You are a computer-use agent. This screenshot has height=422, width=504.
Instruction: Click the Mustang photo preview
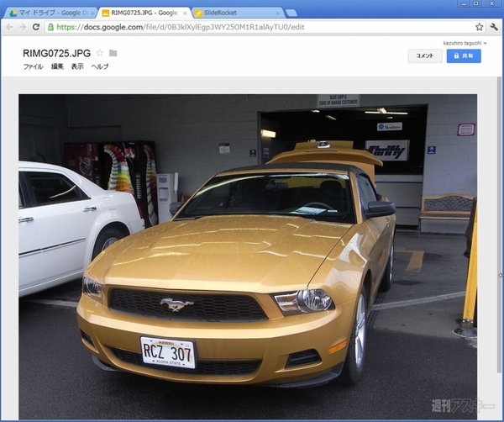tap(248, 256)
